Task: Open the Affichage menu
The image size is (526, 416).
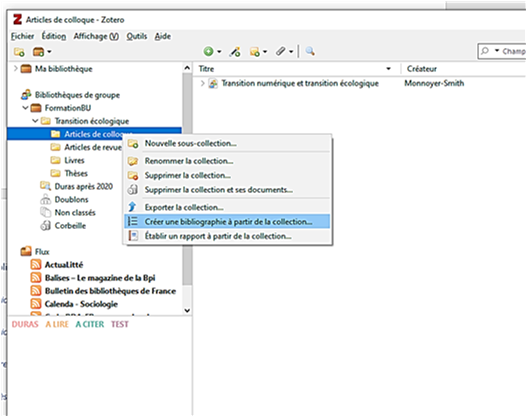Action: tap(96, 36)
